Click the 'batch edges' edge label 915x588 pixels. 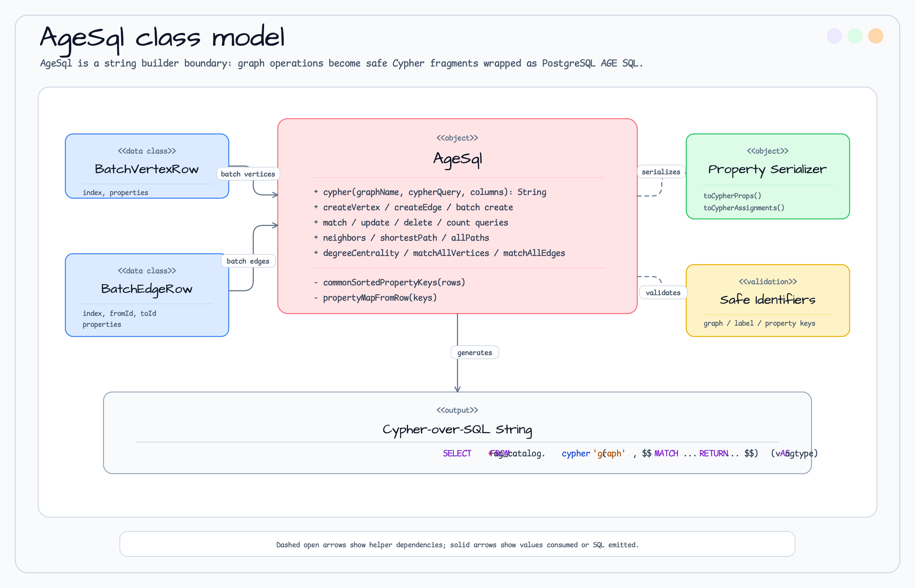(248, 261)
